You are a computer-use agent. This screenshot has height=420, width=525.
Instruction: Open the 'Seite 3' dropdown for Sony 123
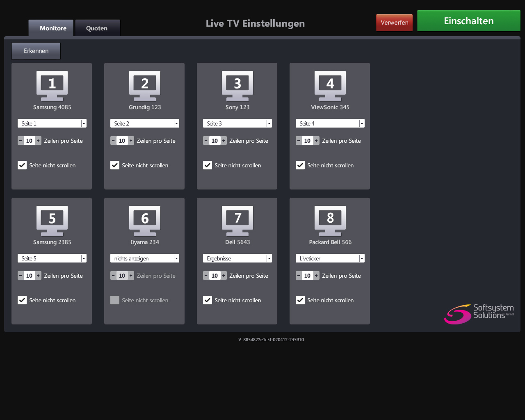click(237, 123)
